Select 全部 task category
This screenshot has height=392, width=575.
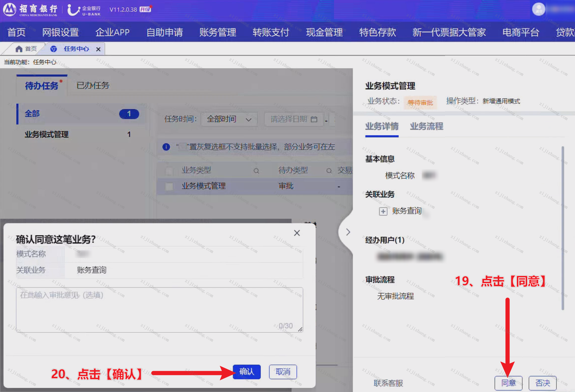(x=81, y=114)
